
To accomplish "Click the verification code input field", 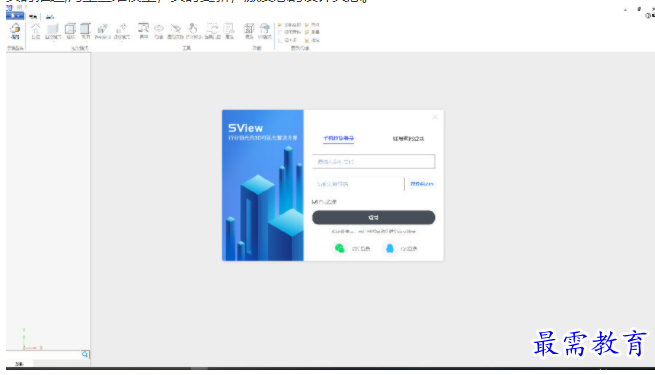I will pos(358,184).
